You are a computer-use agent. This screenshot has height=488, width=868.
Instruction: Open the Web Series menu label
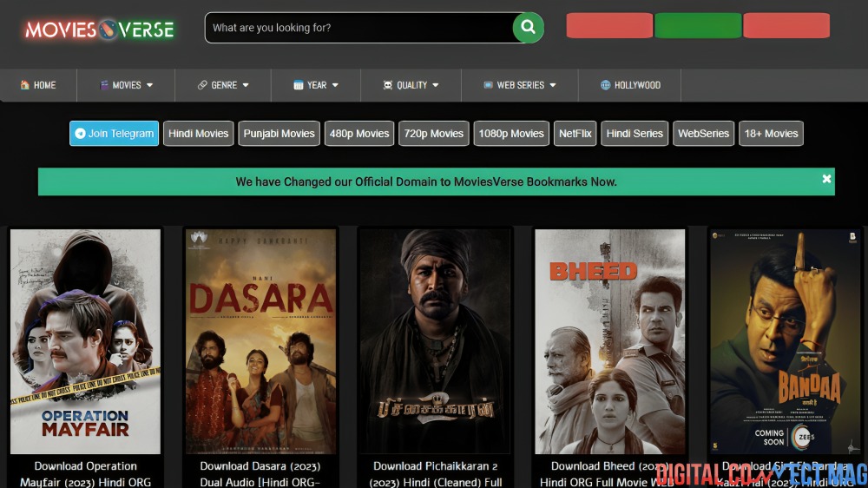coord(520,85)
